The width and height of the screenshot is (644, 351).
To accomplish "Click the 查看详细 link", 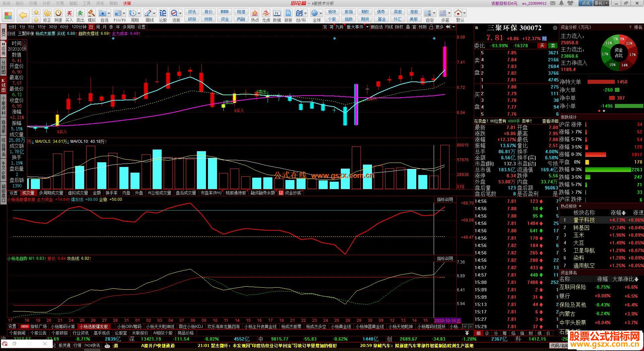I will (x=550, y=121).
